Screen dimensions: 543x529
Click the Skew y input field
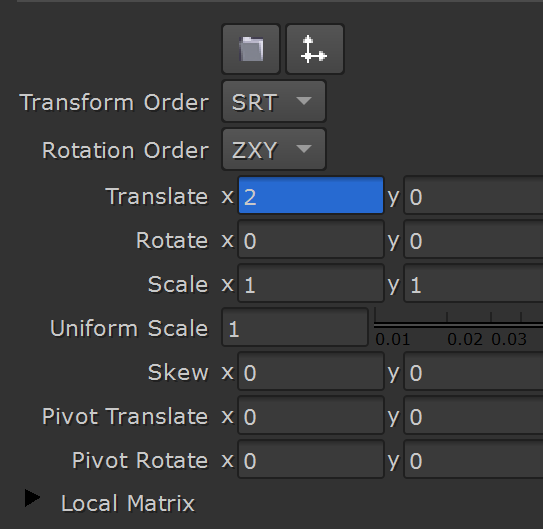click(473, 371)
